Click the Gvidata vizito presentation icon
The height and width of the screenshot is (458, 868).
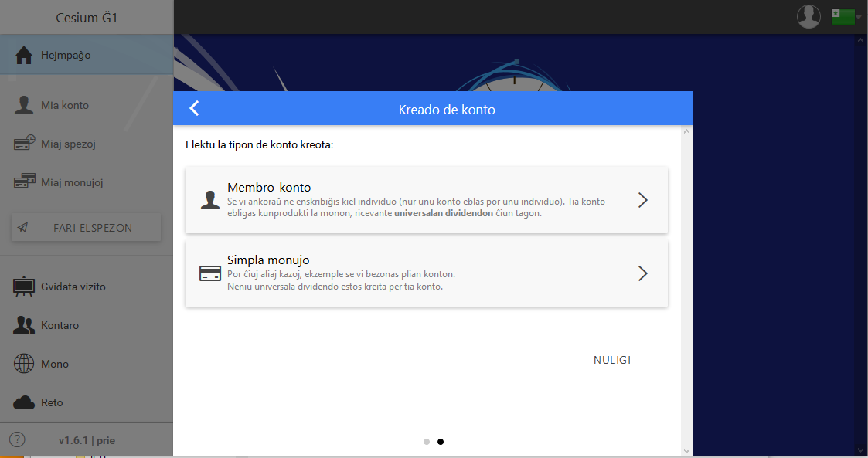click(x=24, y=287)
